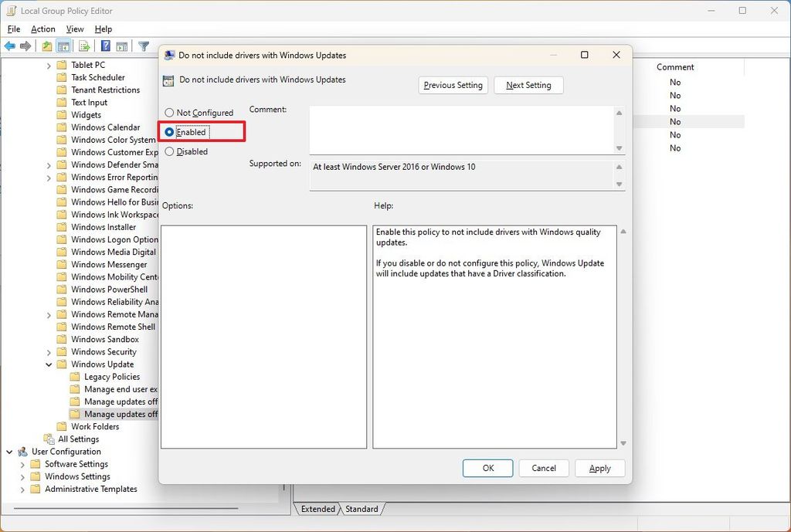Switch to the Extended tab
The image size is (791, 532).
coord(317,509)
